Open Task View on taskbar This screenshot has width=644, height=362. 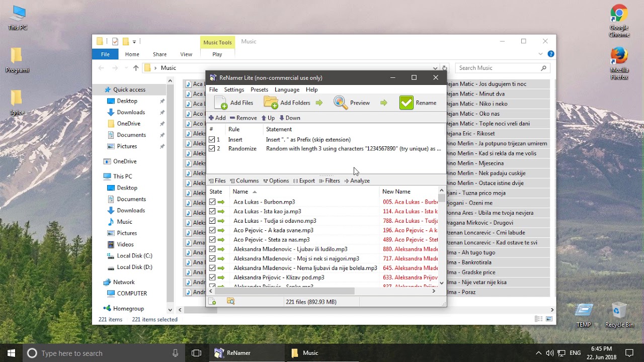pyautogui.click(x=197, y=353)
